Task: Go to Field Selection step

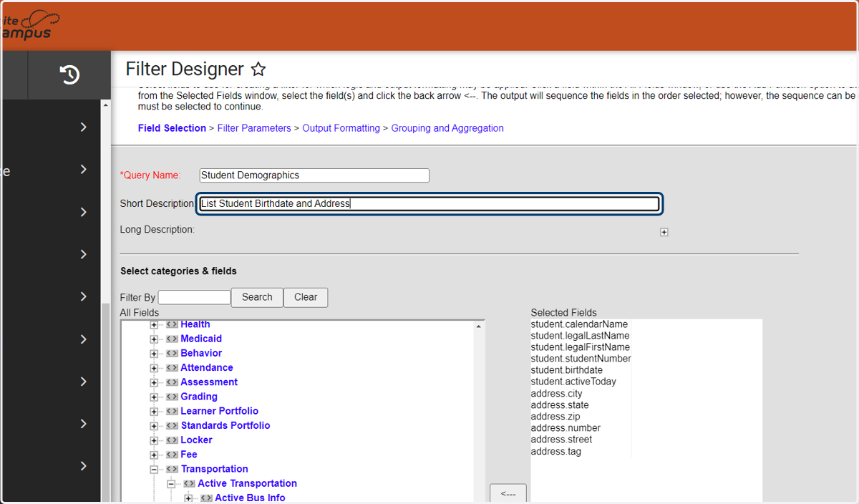Action: pyautogui.click(x=172, y=128)
